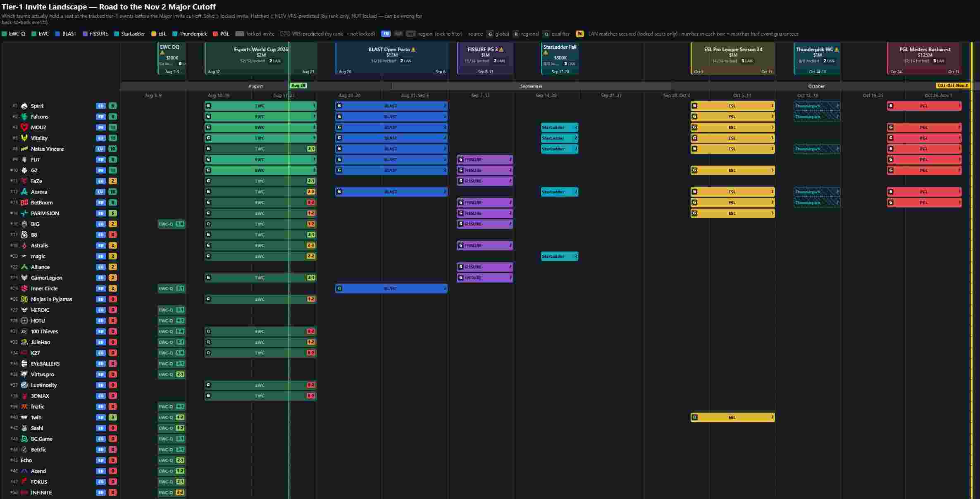Toggle the EU region filter in legend
Image resolution: width=980 pixels, height=499 pixels.
tap(386, 34)
